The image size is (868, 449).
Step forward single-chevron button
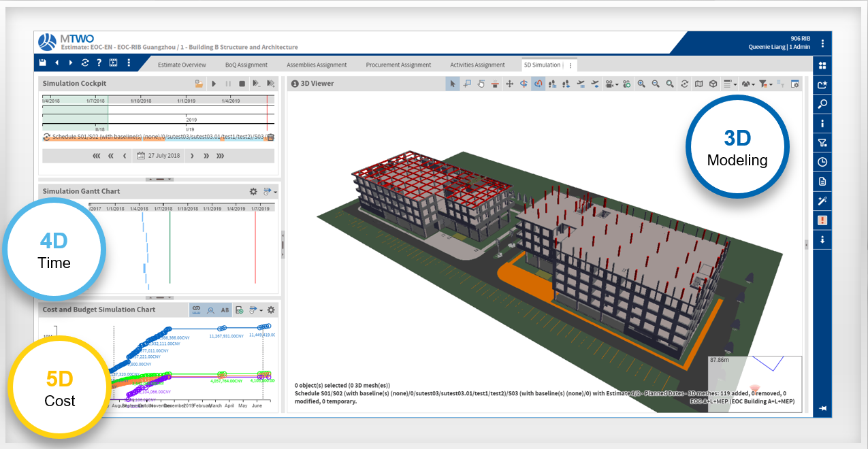(192, 156)
